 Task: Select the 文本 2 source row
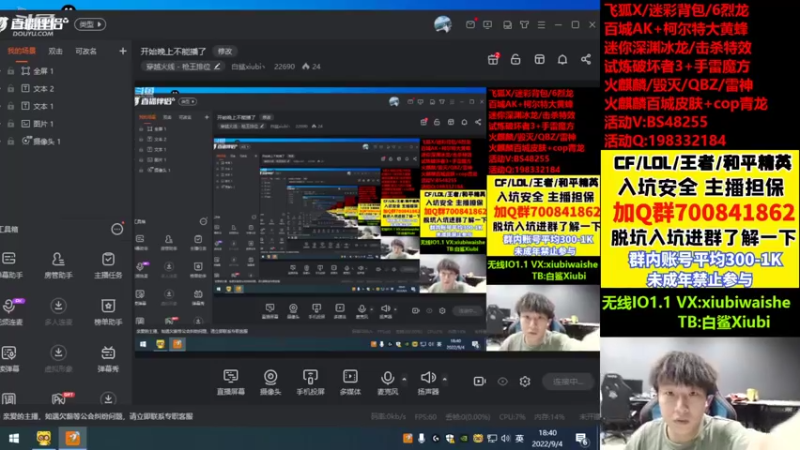click(65, 88)
